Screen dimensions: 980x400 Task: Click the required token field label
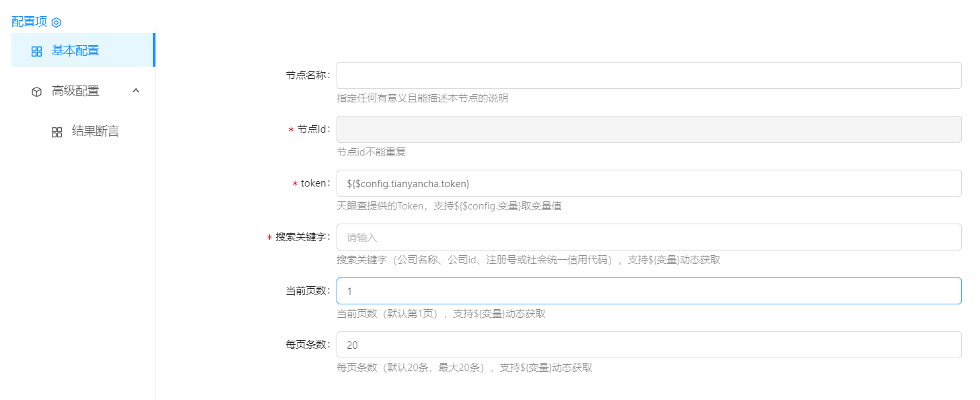(x=315, y=183)
